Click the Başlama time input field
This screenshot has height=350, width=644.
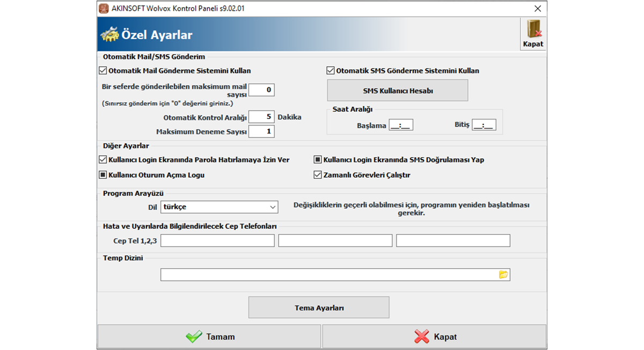401,125
